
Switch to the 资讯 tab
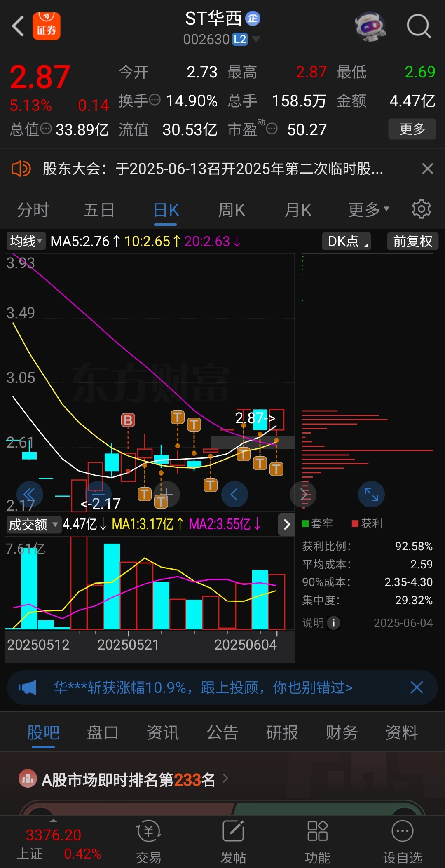[163, 732]
